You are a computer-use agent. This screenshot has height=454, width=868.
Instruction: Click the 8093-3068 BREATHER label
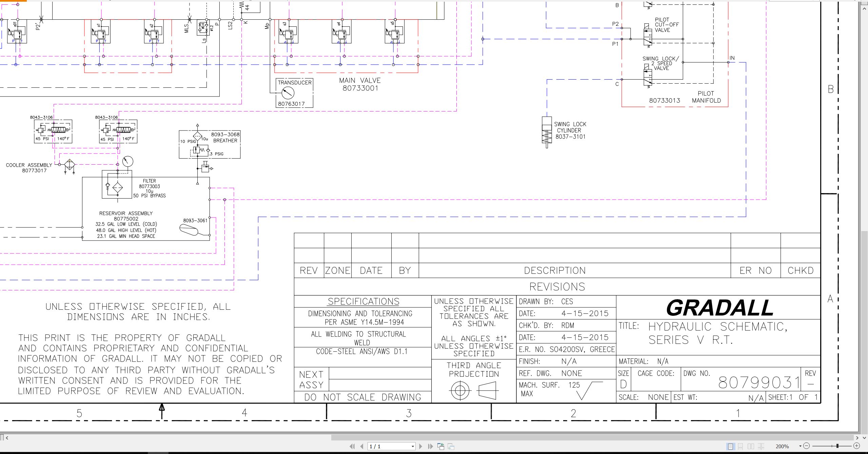[225, 137]
